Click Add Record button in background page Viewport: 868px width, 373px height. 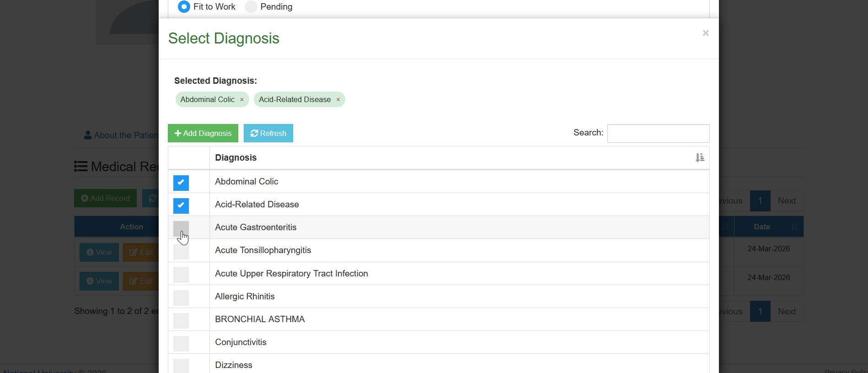pyautogui.click(x=106, y=198)
